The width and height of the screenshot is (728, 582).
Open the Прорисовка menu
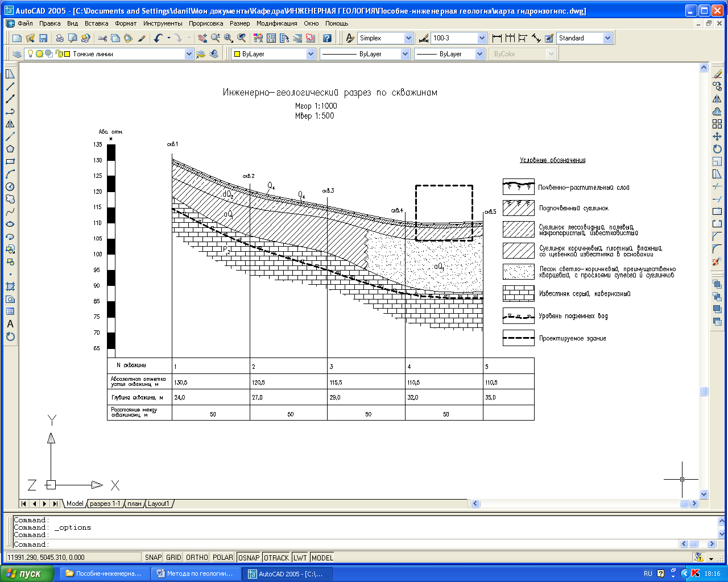click(x=206, y=23)
